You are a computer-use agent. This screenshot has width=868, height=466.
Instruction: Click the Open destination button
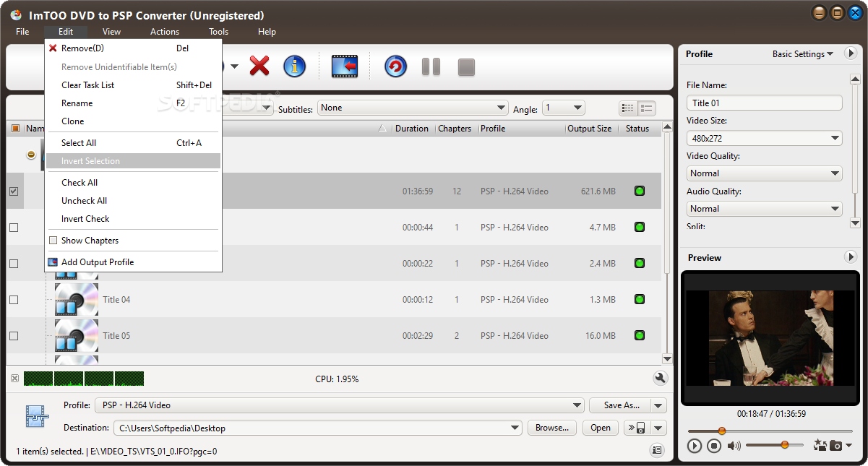(x=601, y=428)
